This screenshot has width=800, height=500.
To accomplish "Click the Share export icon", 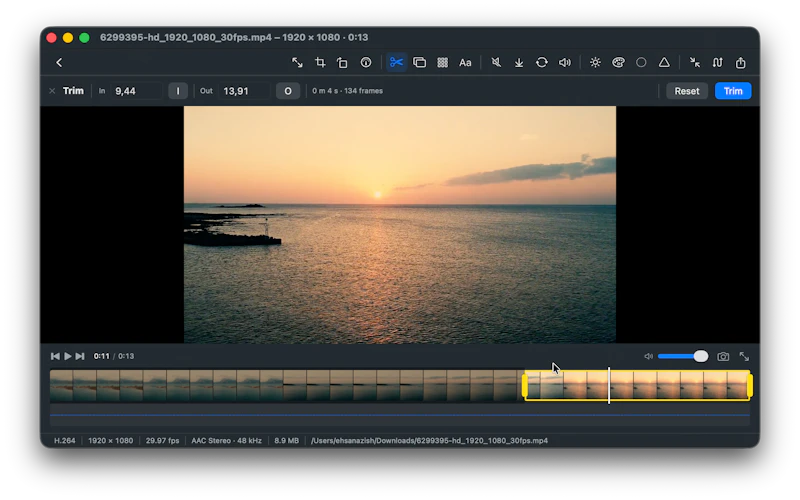I will (x=740, y=63).
